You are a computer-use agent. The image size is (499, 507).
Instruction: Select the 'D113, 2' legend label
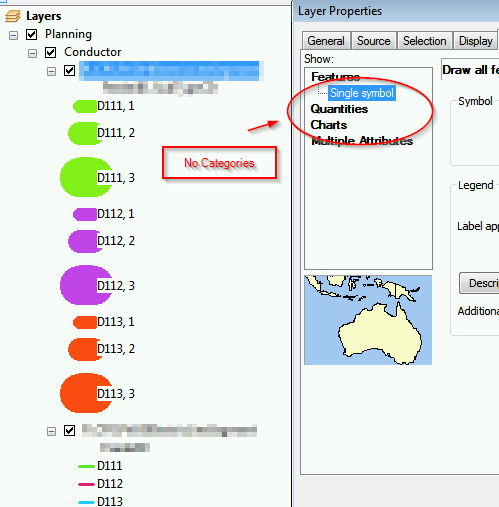tap(116, 349)
